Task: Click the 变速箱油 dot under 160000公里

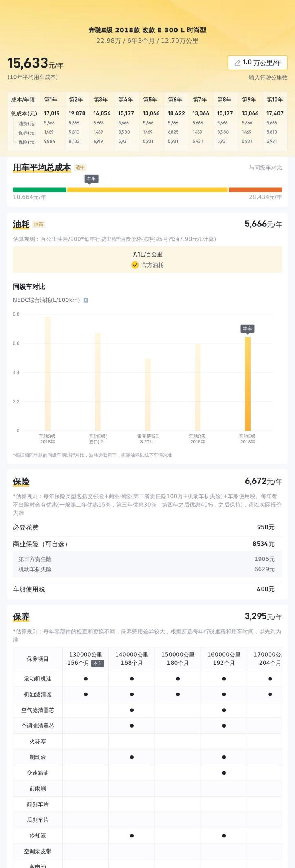Action: [x=224, y=773]
